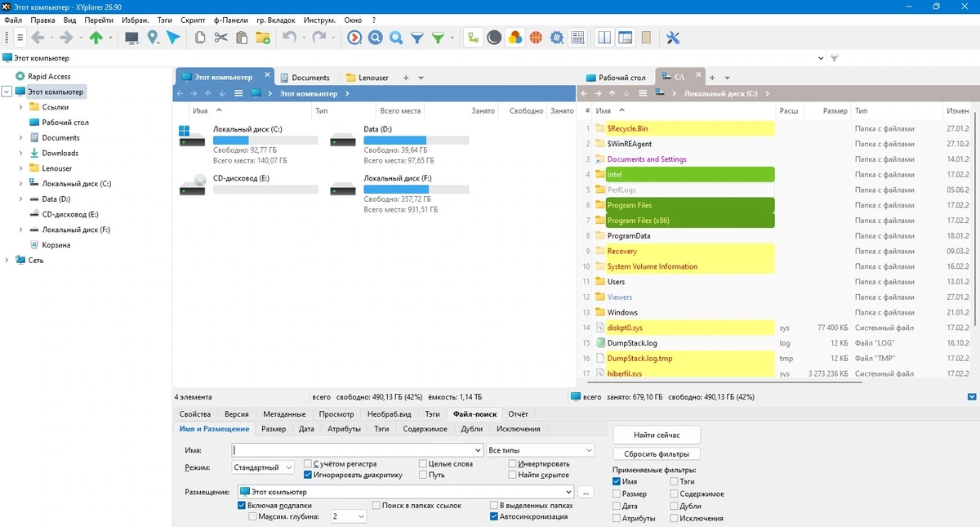
Task: Click the 'Имя' search text field
Action: tap(358, 450)
